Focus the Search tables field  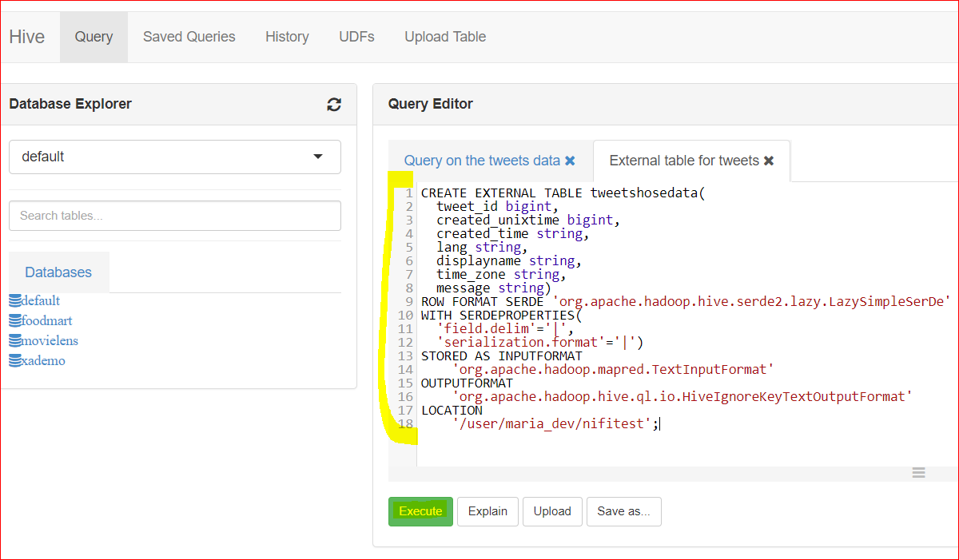click(x=175, y=216)
